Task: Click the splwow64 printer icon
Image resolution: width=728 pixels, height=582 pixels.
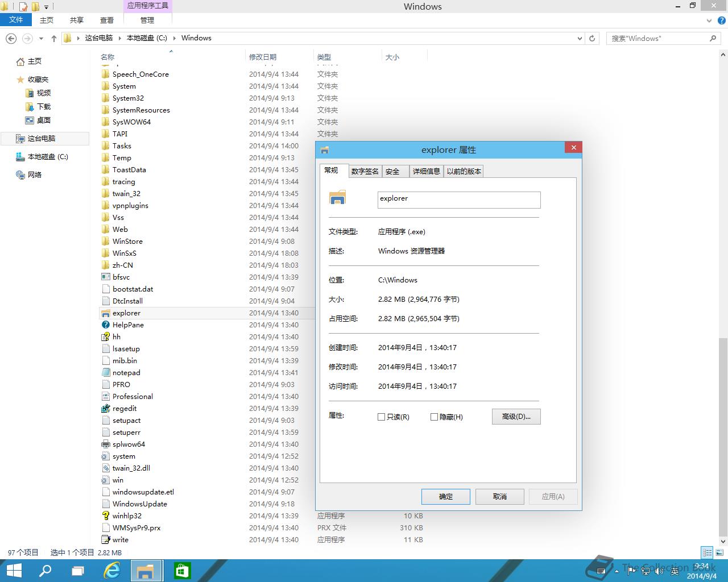Action: tap(105, 444)
